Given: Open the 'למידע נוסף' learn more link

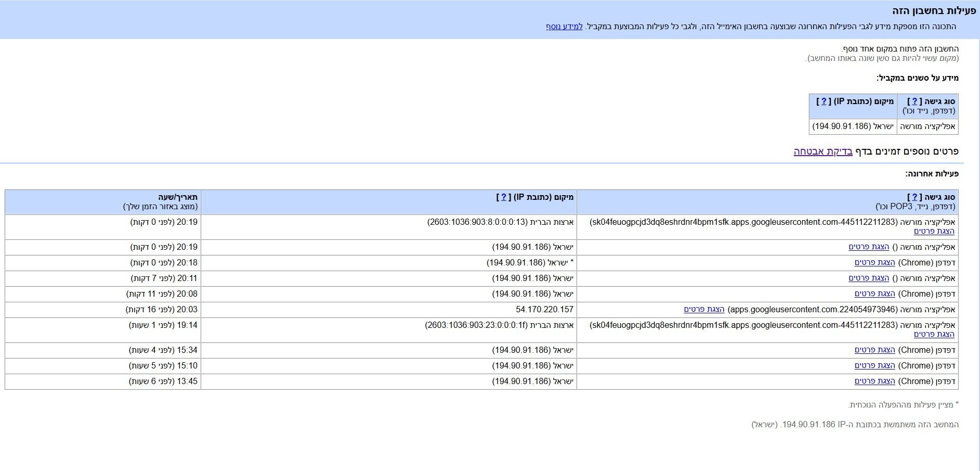Looking at the screenshot, I should tap(564, 27).
